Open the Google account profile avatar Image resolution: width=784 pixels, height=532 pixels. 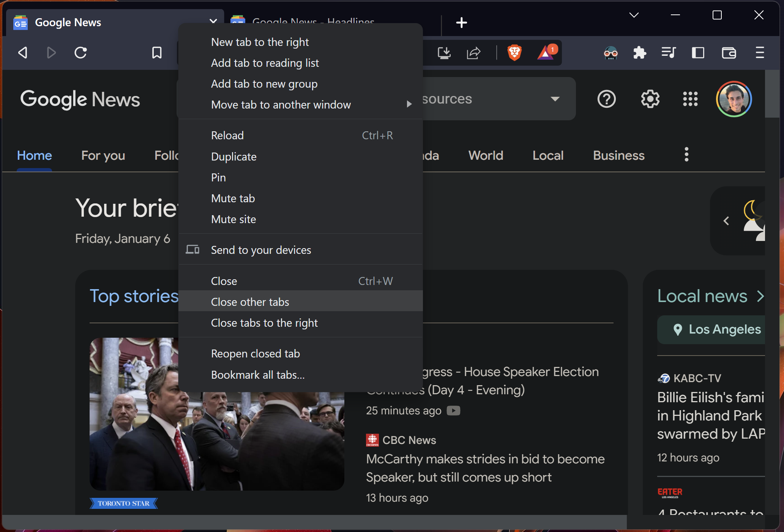pyautogui.click(x=734, y=99)
